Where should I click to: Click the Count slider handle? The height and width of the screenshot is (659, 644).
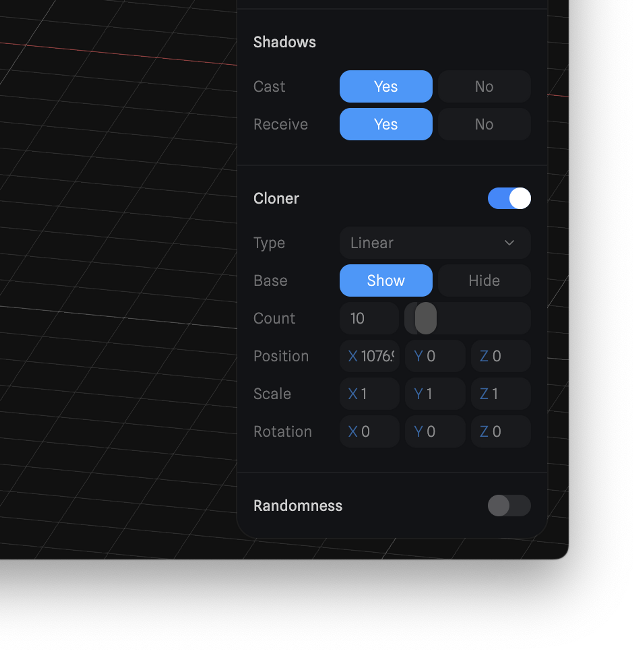425,318
